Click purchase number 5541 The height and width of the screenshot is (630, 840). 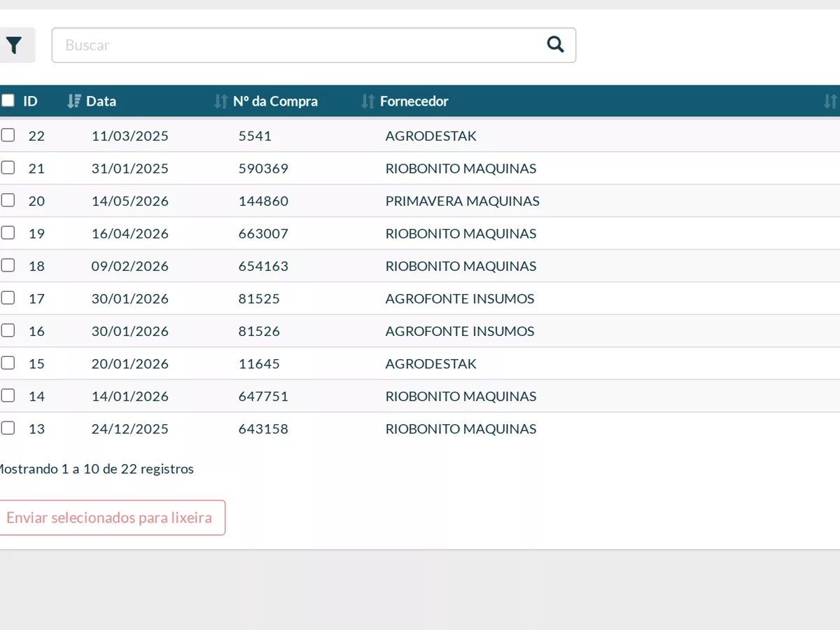click(x=255, y=136)
